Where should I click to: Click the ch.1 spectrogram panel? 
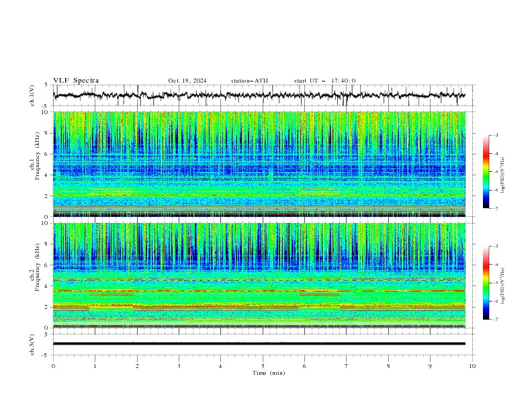pyautogui.click(x=259, y=164)
